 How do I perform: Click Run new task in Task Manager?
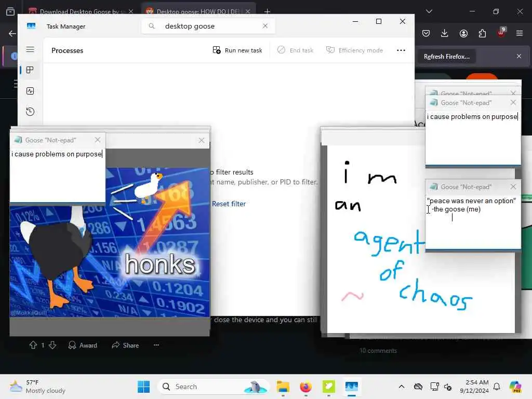pyautogui.click(x=237, y=50)
